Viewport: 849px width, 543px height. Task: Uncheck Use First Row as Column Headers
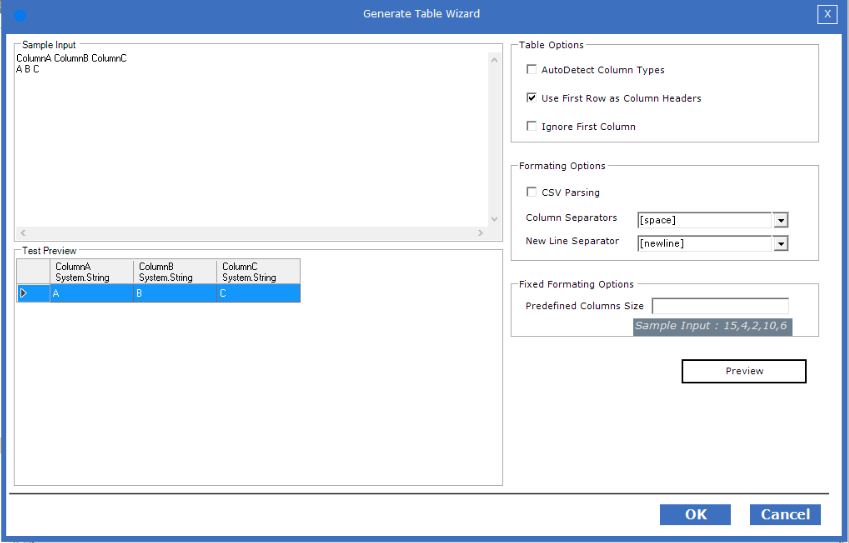click(x=531, y=98)
